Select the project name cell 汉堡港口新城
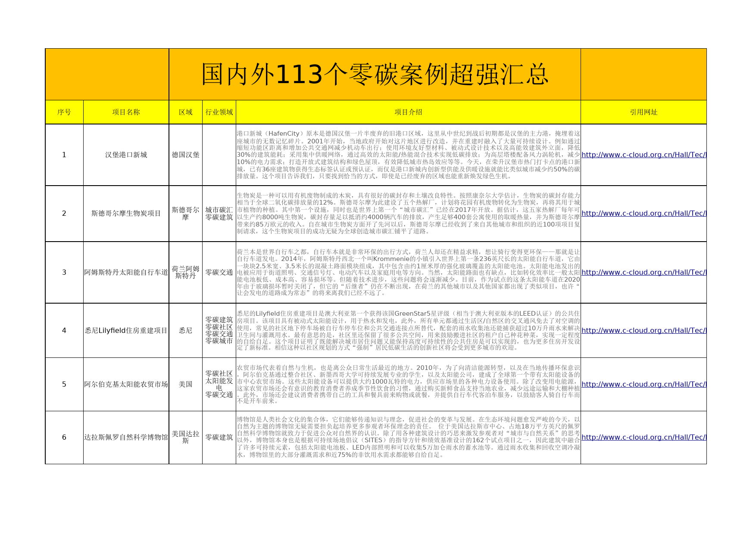Image resolution: width=756 pixels, height=534 pixels. tap(126, 155)
